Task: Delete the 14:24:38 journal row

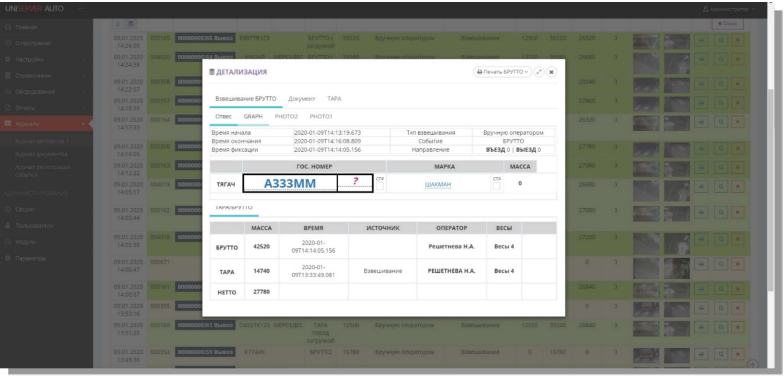Action: (738, 60)
